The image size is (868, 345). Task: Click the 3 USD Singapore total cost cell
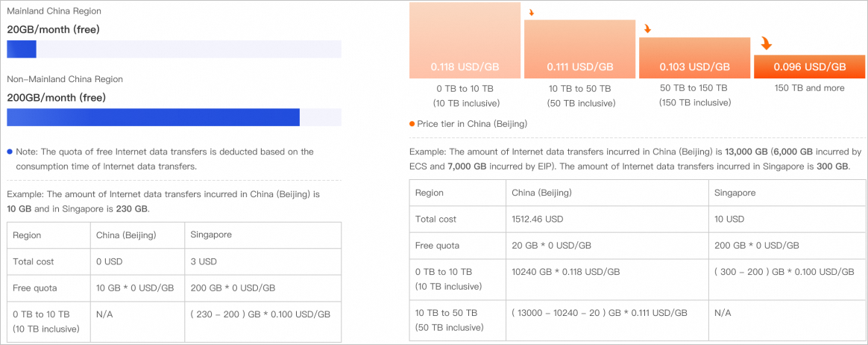pos(262,261)
